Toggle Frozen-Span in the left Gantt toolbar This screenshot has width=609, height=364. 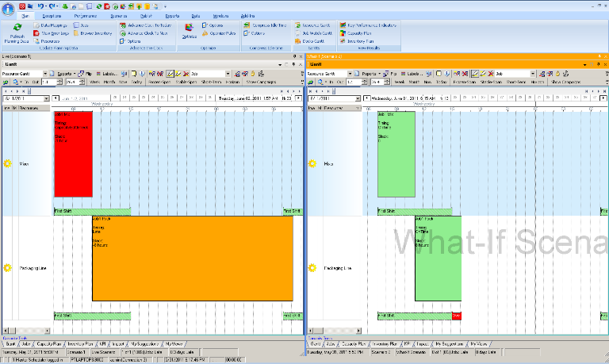coord(159,82)
